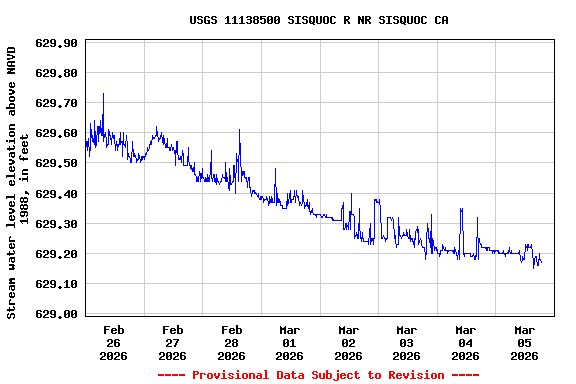The image size is (576, 384).
Task: Select the 629.80 y-axis label
Action: point(56,73)
